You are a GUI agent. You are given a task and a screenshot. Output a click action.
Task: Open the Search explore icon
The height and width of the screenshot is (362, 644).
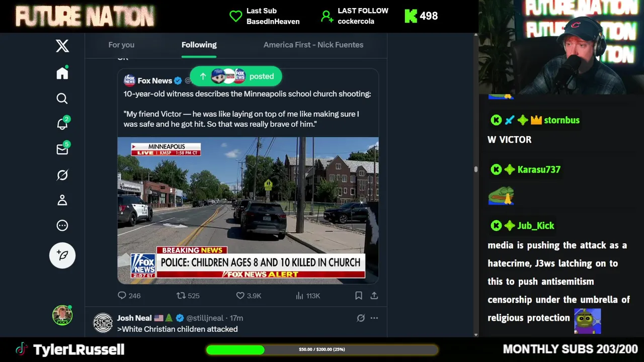62,99
